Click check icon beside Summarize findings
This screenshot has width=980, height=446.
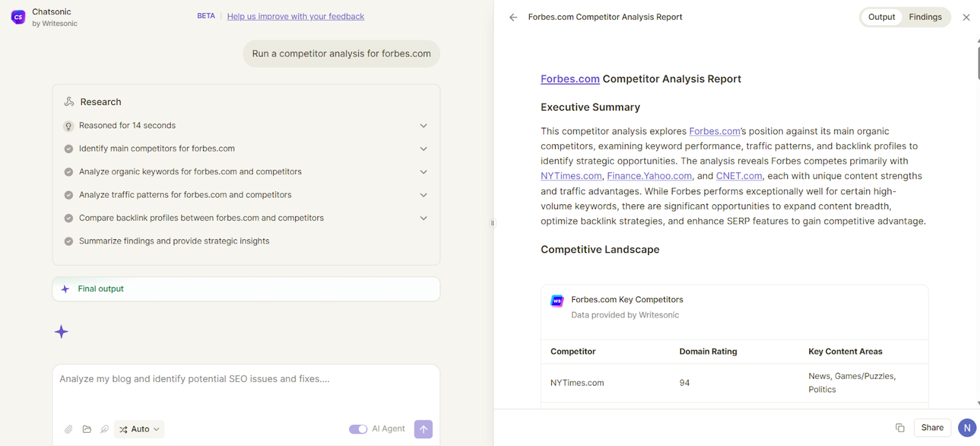tap(68, 241)
